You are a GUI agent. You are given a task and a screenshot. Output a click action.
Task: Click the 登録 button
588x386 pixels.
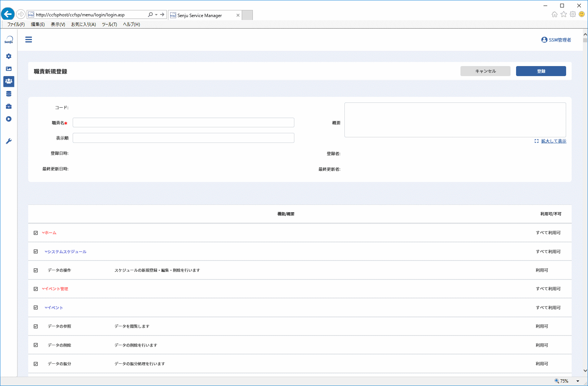(541, 71)
